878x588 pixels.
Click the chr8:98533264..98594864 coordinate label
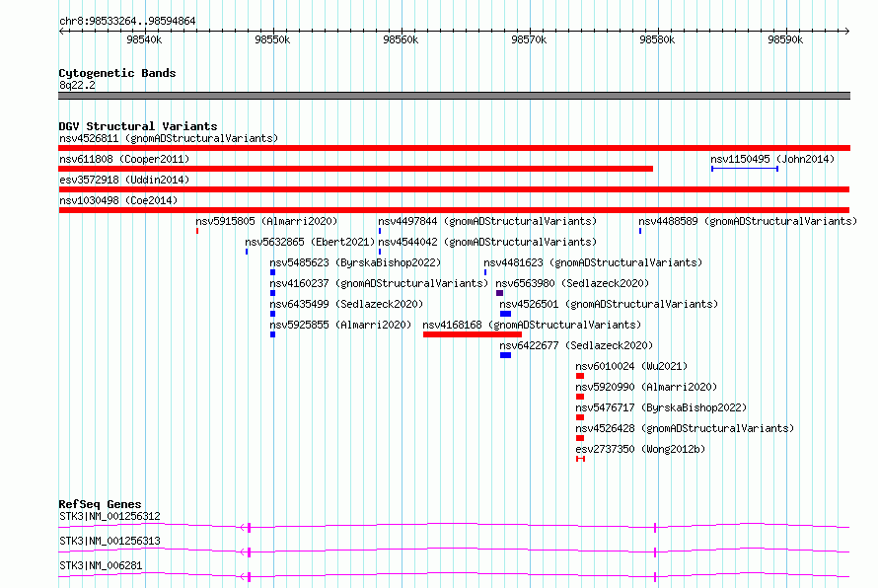click(127, 21)
